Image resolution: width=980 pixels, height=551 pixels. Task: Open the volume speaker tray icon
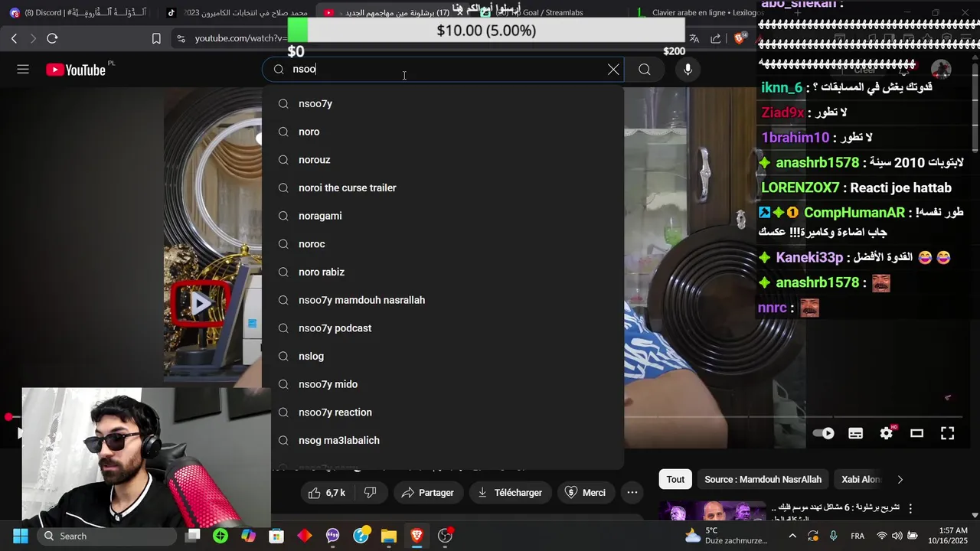[x=897, y=536]
